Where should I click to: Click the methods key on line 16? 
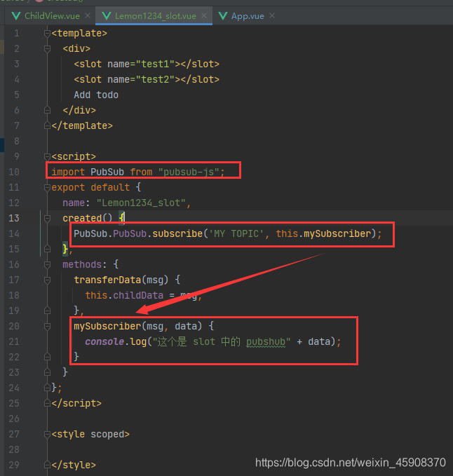[82, 265]
